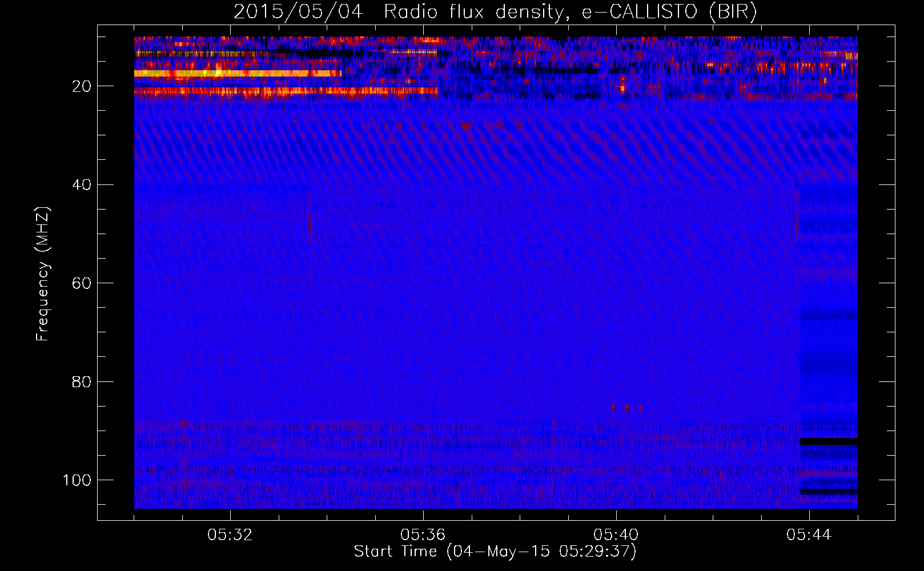924x571 pixels.
Task: Click the 05:32 time tick label
Action: coord(230,535)
